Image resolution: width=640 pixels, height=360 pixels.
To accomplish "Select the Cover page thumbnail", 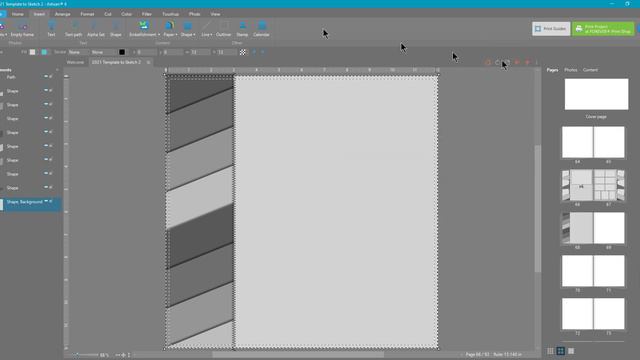I will coord(596,94).
